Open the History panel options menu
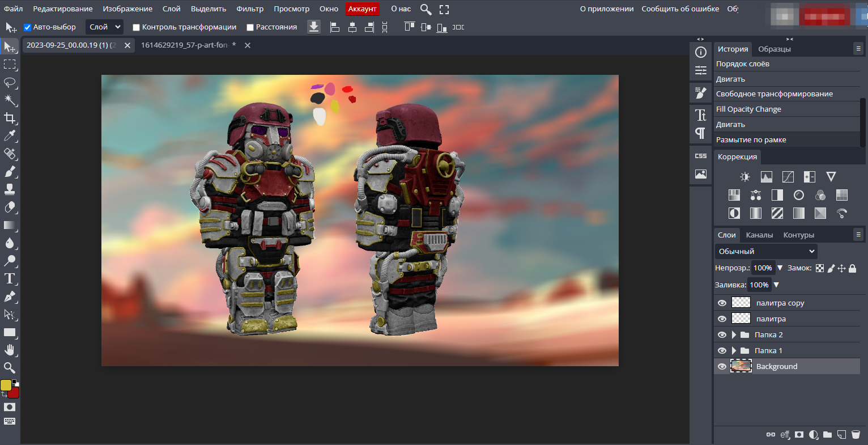The height and width of the screenshot is (445, 868). click(858, 49)
